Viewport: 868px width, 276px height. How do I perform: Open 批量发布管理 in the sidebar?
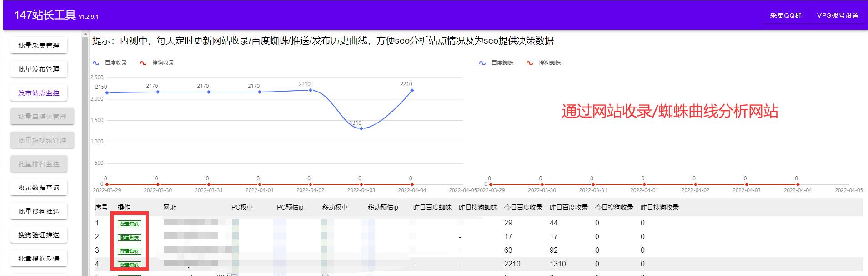click(39, 69)
